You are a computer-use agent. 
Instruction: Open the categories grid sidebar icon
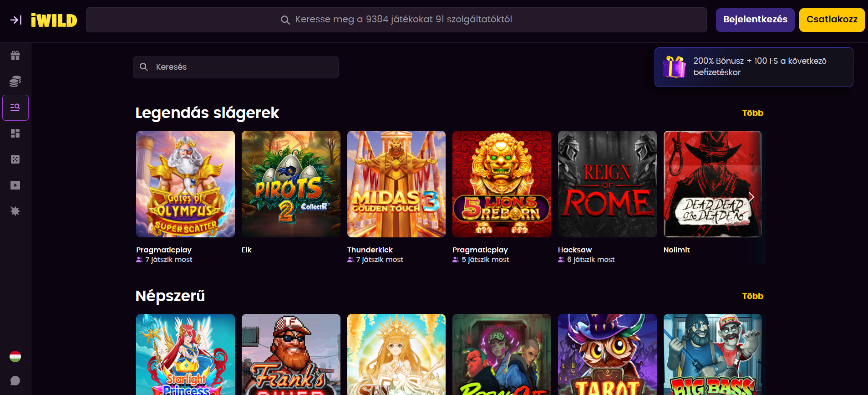pos(15,133)
